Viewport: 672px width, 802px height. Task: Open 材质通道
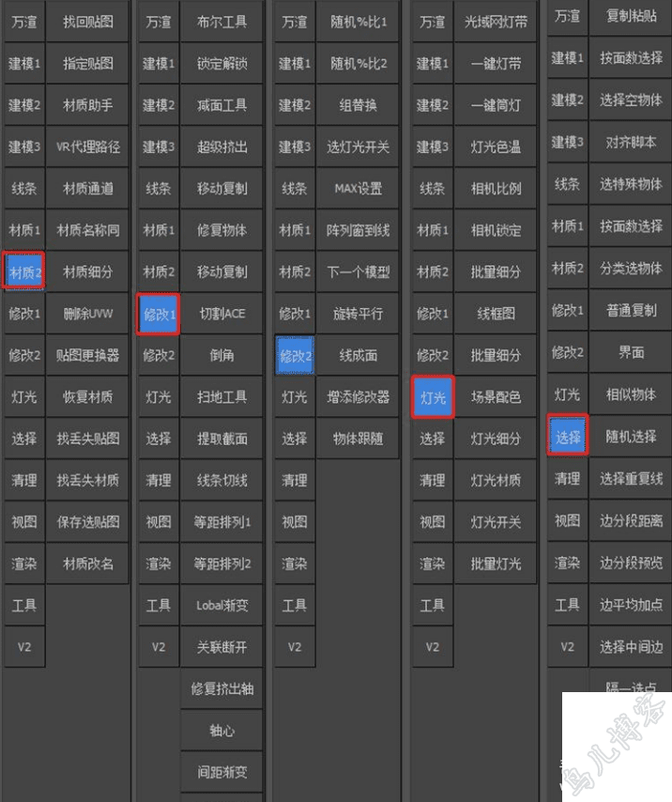tap(87, 189)
